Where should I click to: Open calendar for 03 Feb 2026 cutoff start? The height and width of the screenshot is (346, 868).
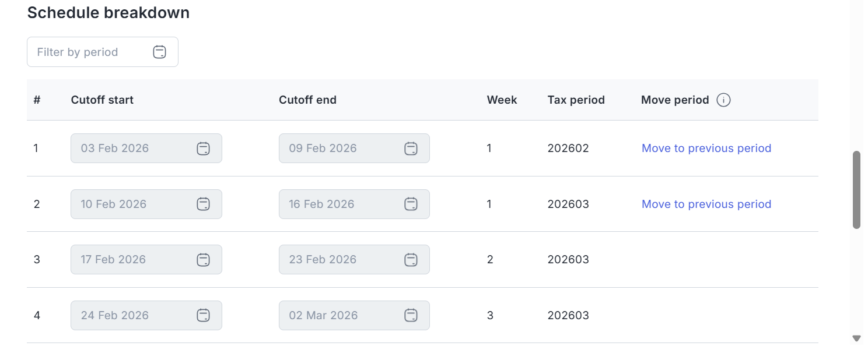(x=203, y=149)
